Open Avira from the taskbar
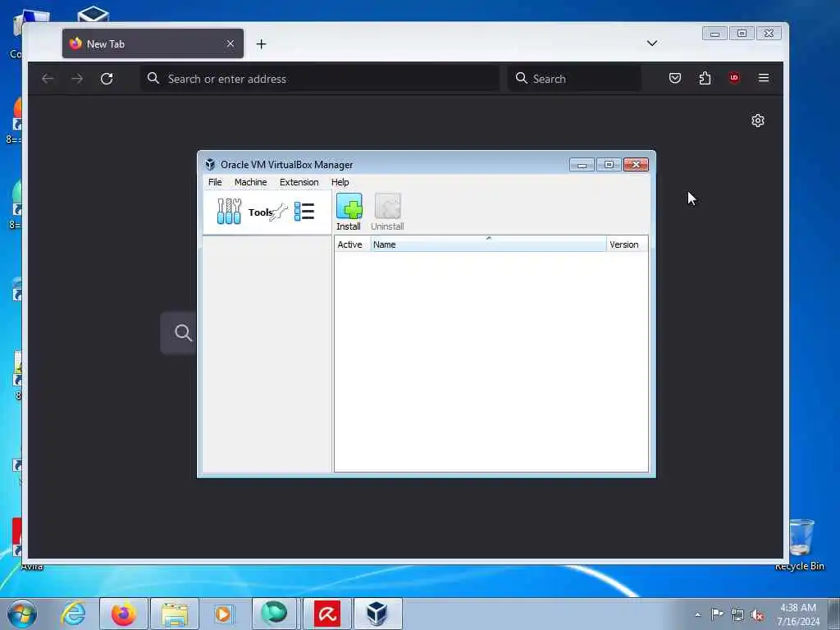Screen dimensions: 840x630 (x=326, y=614)
